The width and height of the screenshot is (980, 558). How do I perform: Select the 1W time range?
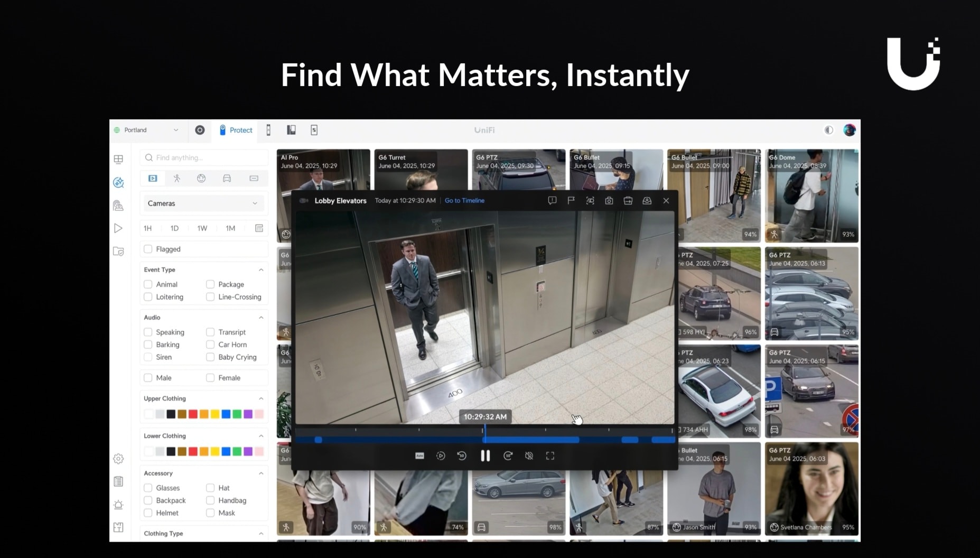[202, 228]
